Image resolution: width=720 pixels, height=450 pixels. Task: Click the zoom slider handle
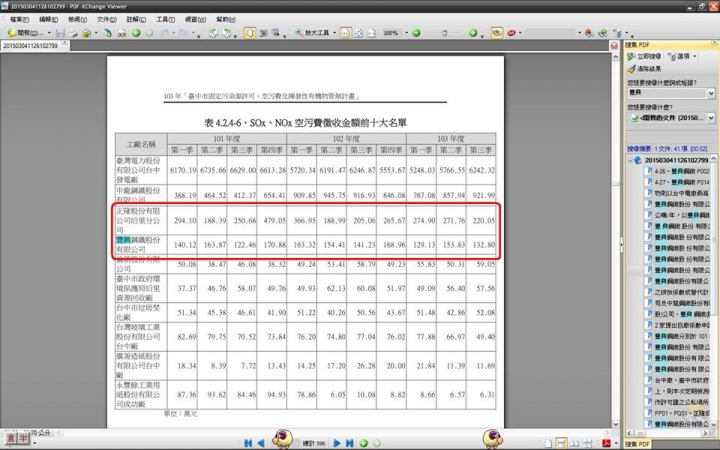[x=444, y=33]
